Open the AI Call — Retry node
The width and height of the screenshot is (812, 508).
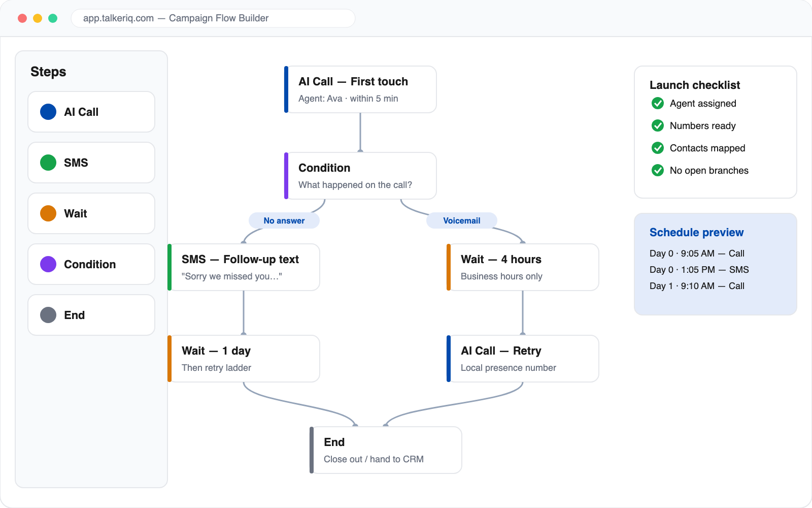point(523,359)
